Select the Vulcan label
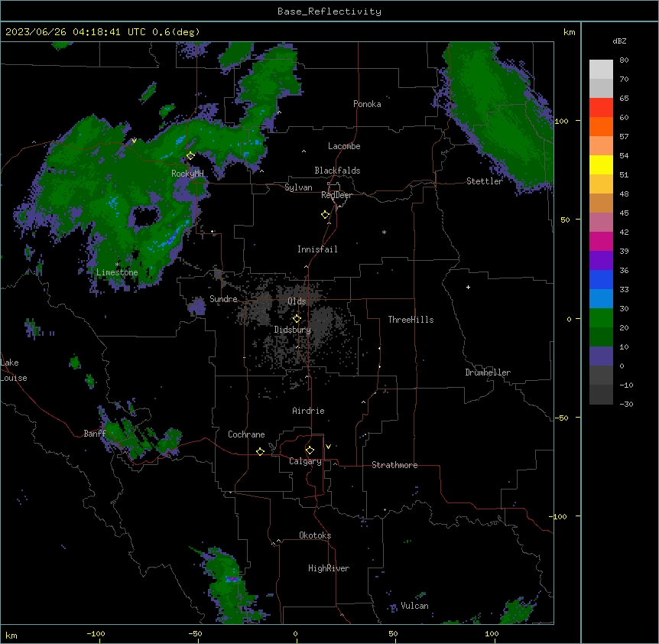 [x=414, y=606]
